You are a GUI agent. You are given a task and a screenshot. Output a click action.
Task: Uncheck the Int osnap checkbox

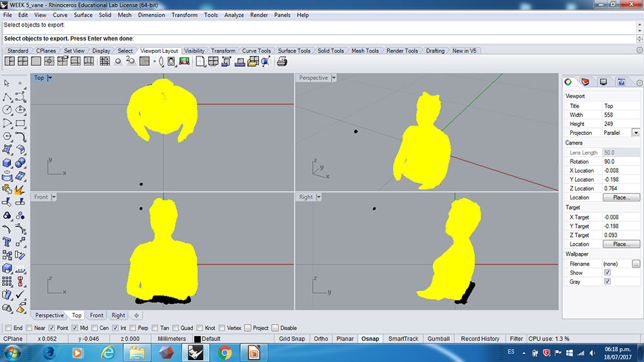tap(116, 328)
